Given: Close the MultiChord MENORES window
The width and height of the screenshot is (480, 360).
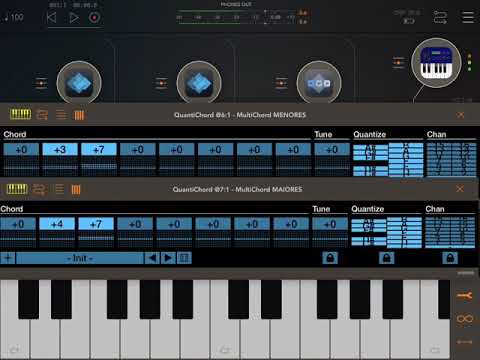Looking at the screenshot, I should 460,115.
